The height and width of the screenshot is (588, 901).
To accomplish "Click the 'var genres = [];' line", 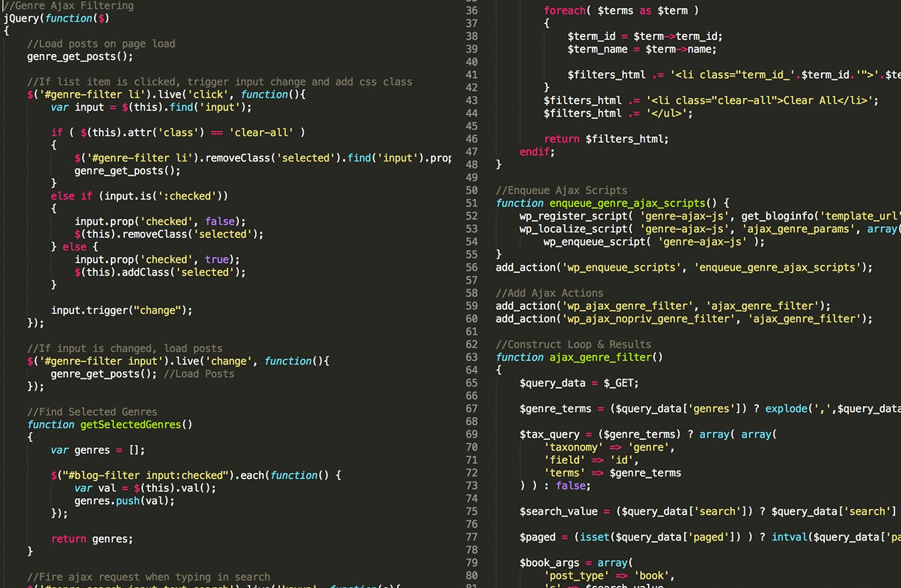I will (98, 450).
